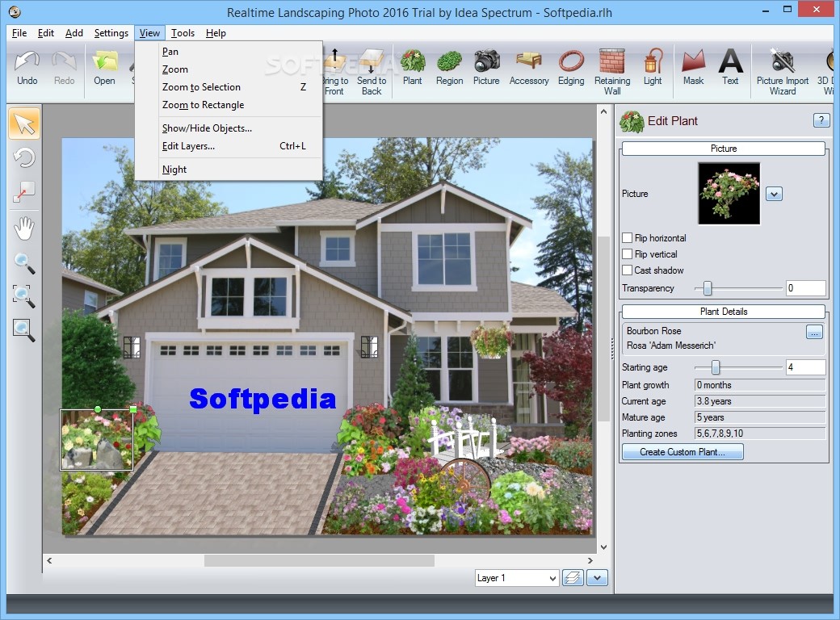Open the Edit menu
840x620 pixels.
pyautogui.click(x=46, y=33)
